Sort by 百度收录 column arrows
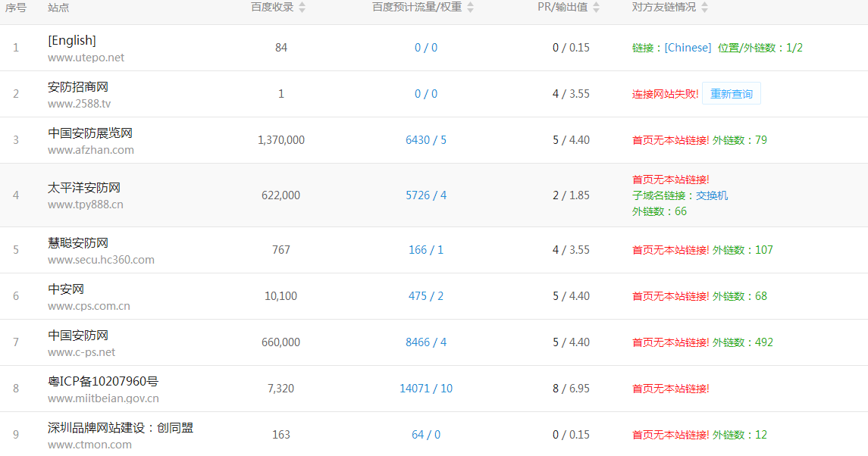 pos(302,8)
